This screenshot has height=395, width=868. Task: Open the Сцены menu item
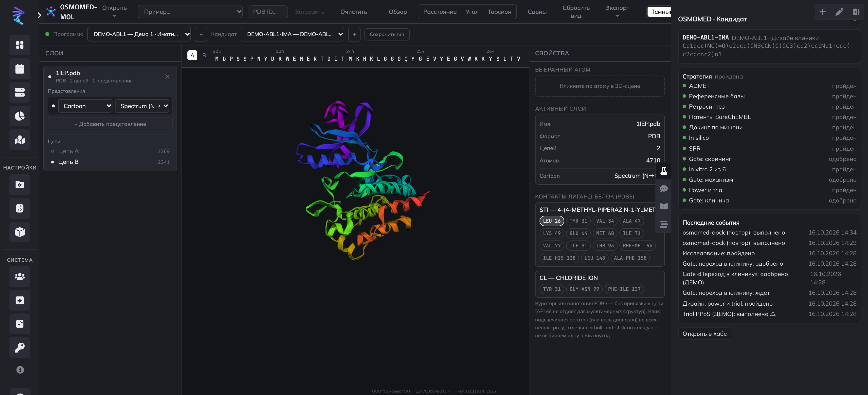pyautogui.click(x=537, y=12)
